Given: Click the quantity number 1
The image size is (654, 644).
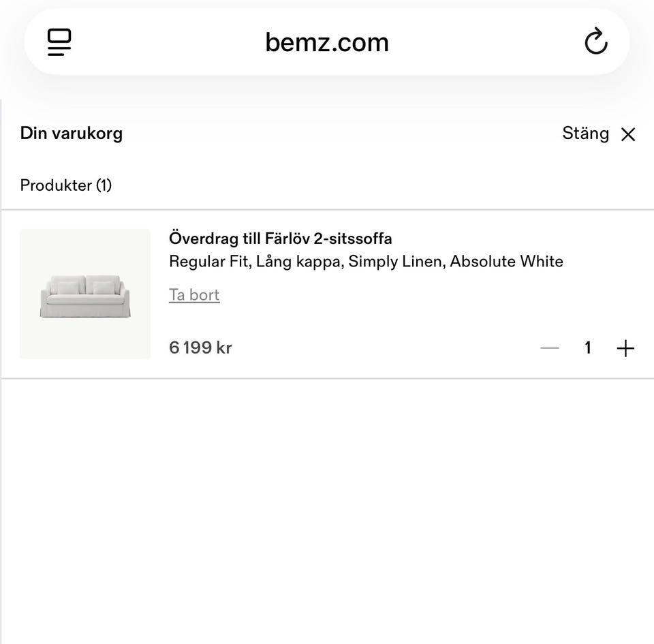Looking at the screenshot, I should pos(587,348).
